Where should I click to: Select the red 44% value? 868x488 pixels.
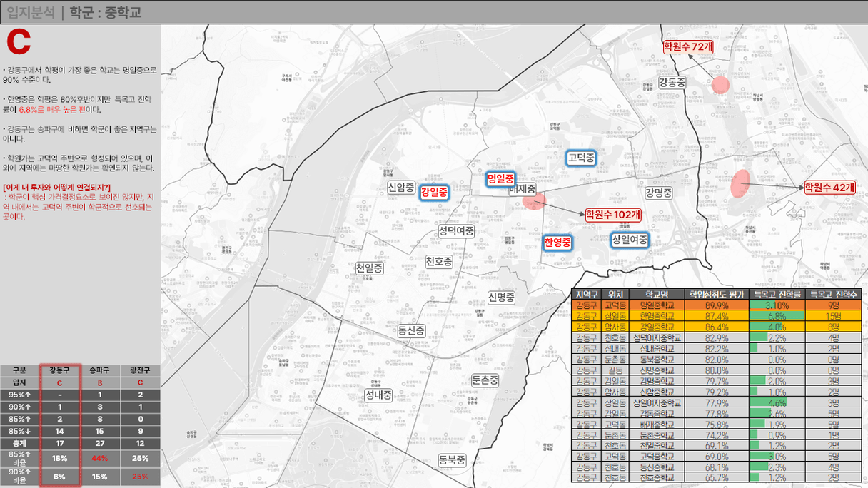pyautogui.click(x=100, y=458)
